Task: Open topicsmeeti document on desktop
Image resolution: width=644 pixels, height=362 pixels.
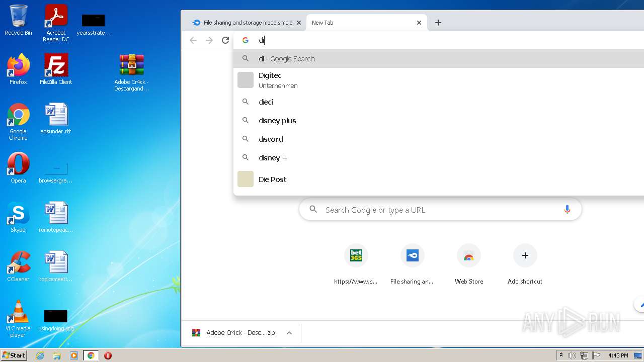Action: tap(56, 266)
